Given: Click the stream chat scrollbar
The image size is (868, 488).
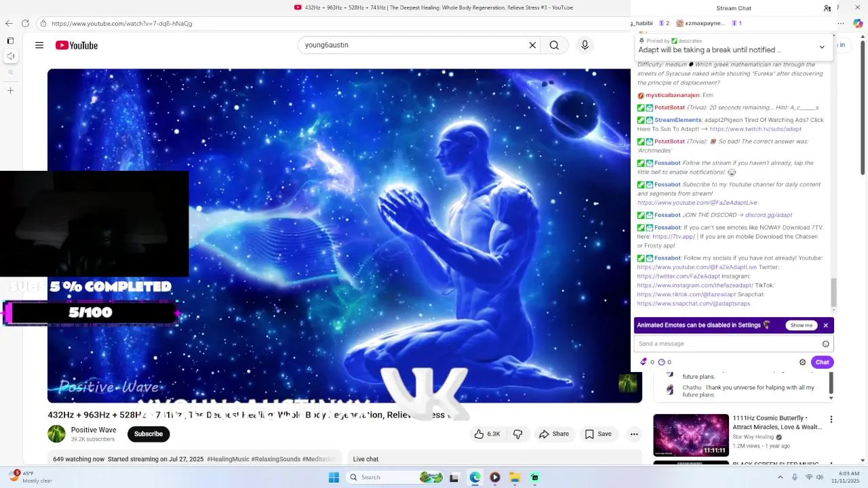Looking at the screenshot, I should point(833,291).
